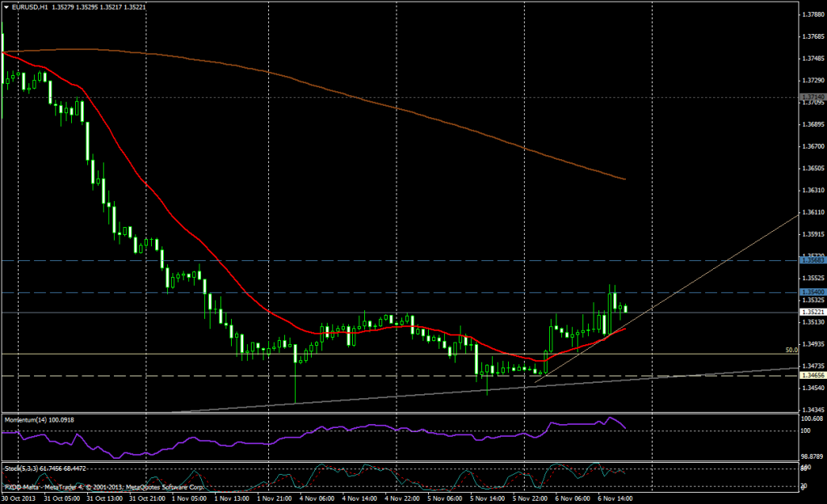Click the Stoch(5,3,3) indicator label

tap(24, 468)
